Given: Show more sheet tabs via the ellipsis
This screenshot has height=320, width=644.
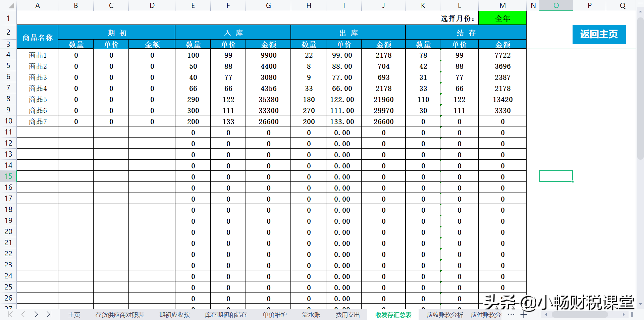Looking at the screenshot, I should [511, 314].
